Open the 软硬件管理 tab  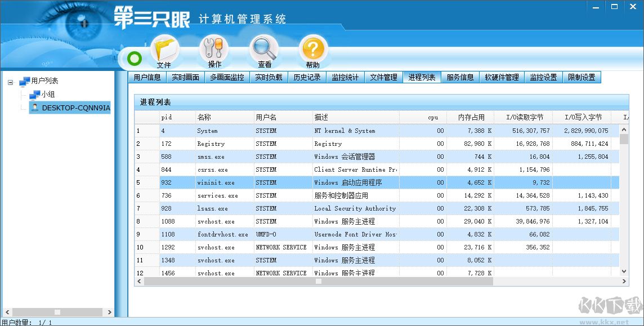point(502,78)
